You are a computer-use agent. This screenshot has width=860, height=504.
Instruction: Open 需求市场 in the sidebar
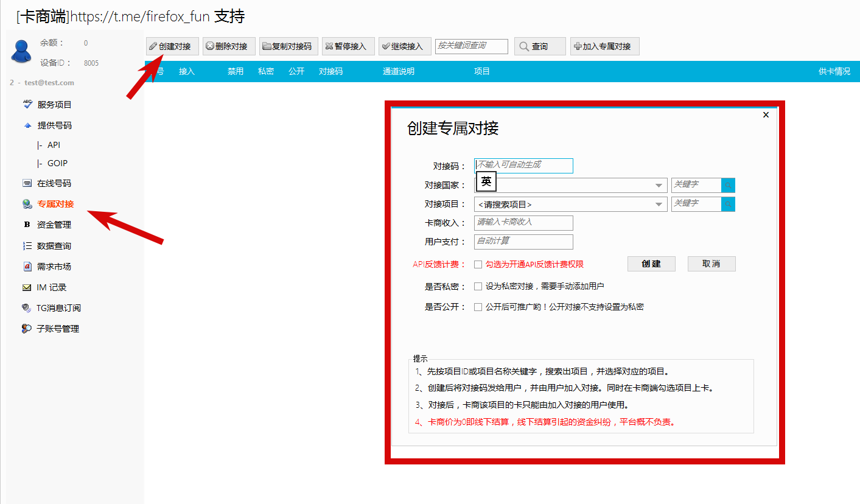54,267
